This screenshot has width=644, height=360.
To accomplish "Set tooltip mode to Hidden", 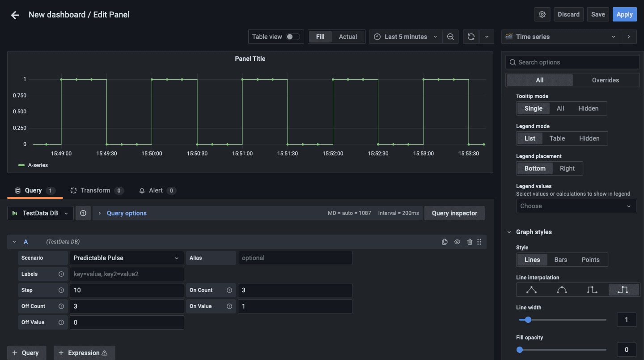I will click(588, 108).
